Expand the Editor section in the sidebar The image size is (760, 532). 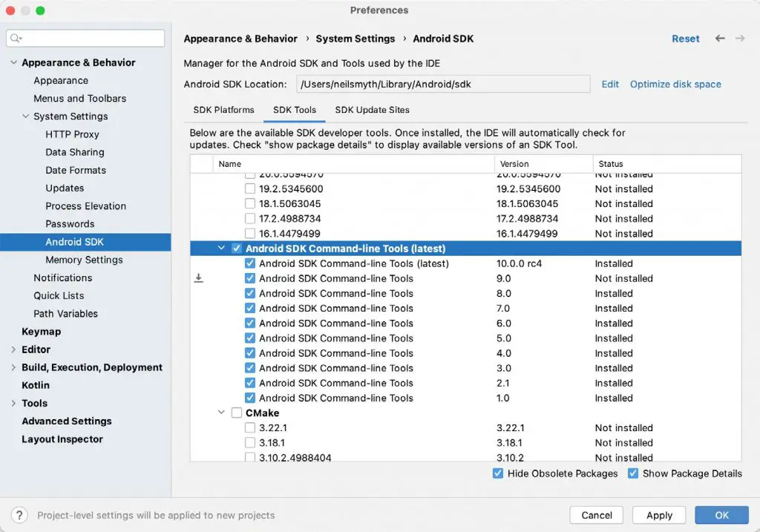click(12, 349)
